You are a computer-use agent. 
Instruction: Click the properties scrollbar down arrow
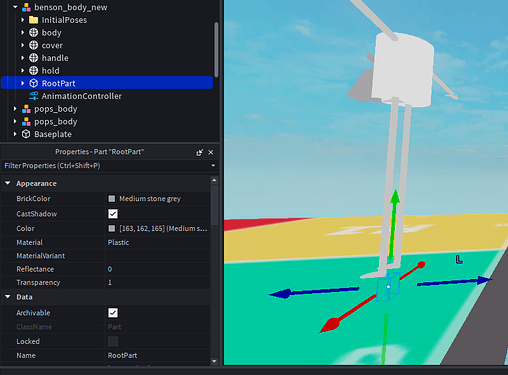[214, 361]
